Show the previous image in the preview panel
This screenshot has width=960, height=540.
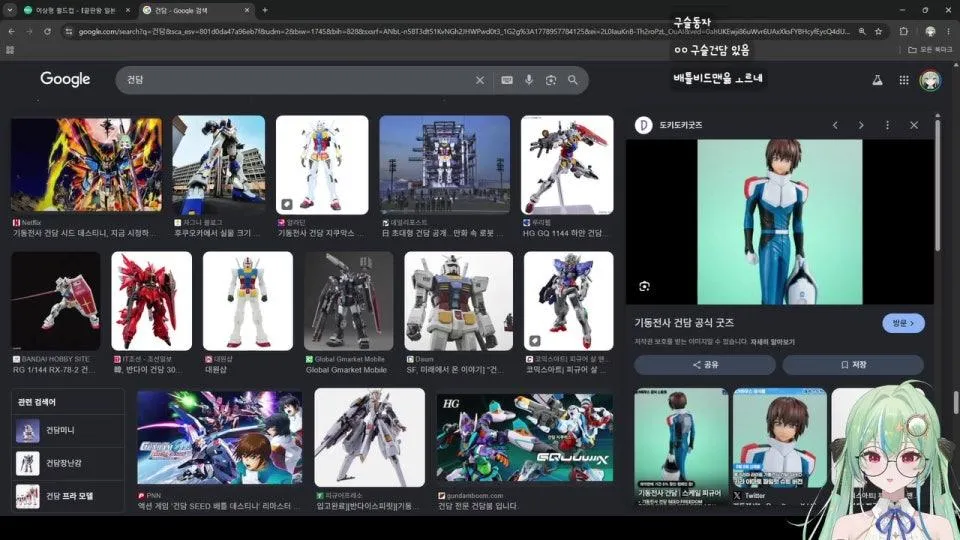coord(835,125)
